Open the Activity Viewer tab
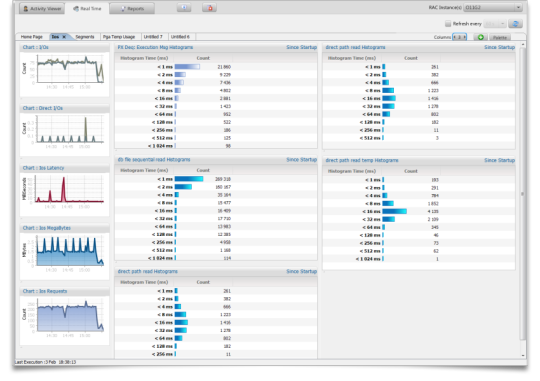Screen dimensions: 540x381 tap(42, 9)
